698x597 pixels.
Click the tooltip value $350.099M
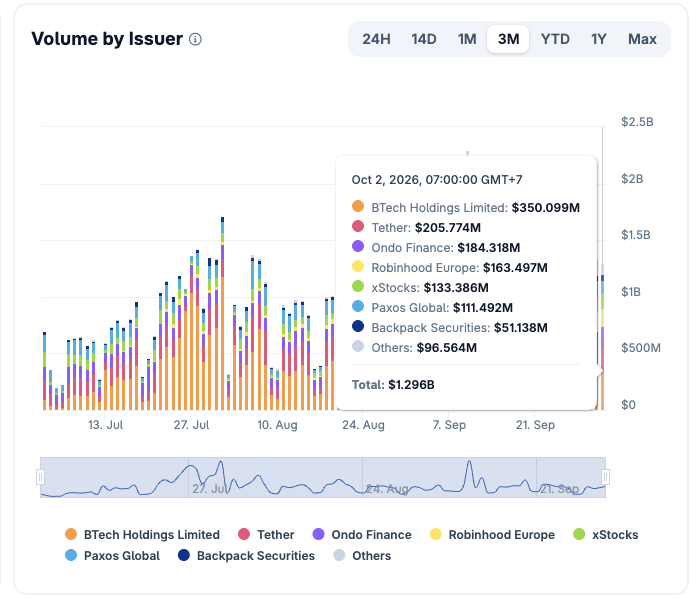pos(546,207)
